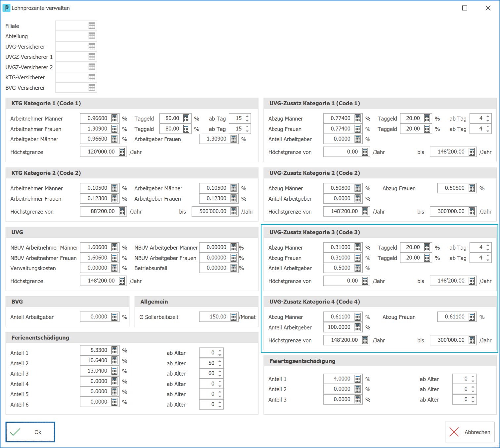The image size is (500, 448).
Task: Open the BVG-Versicherer lookup table icon
Action: [92, 88]
